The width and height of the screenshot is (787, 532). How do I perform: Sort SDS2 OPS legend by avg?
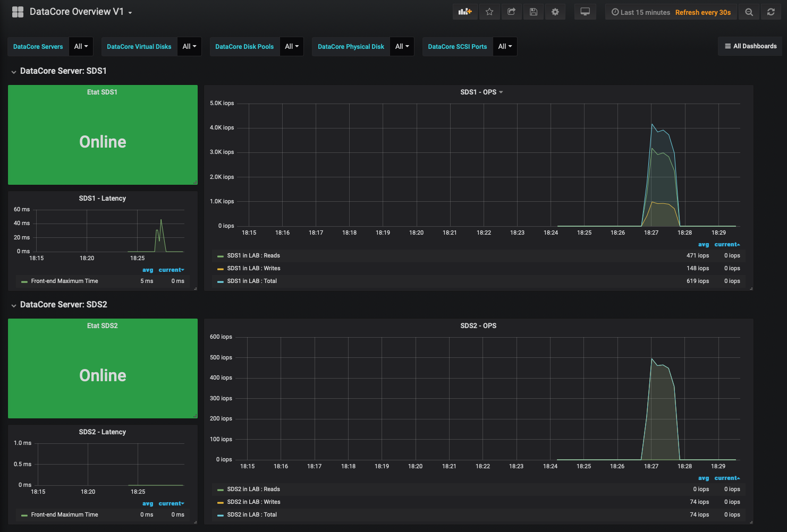pyautogui.click(x=703, y=478)
